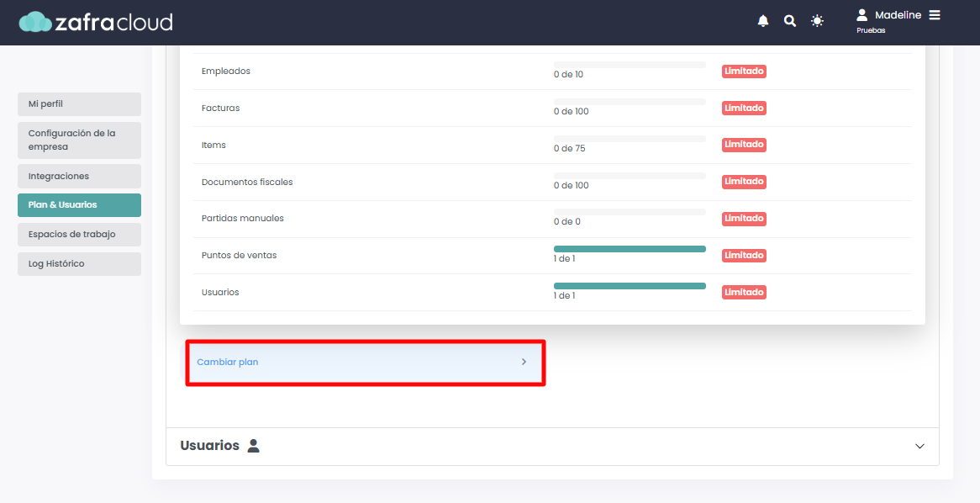980x503 pixels.
Task: Click the '0 de 10' usage value
Action: (x=568, y=75)
